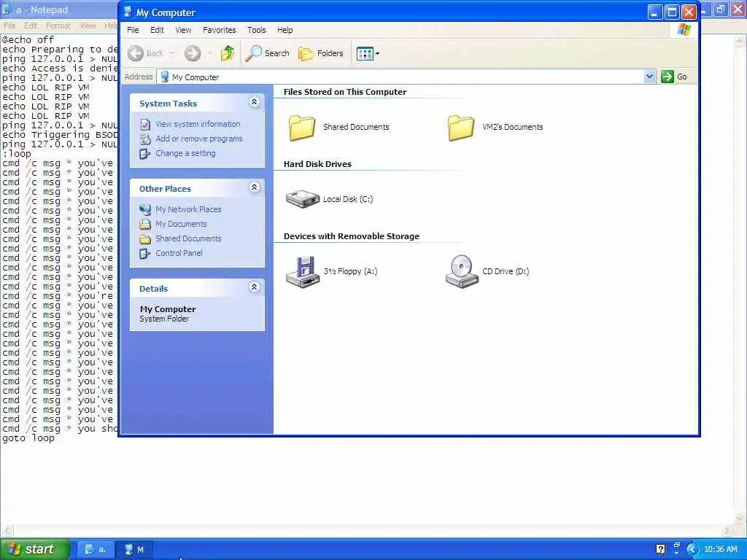
Task: Click the My Documents sidebar icon
Action: pyautogui.click(x=145, y=224)
